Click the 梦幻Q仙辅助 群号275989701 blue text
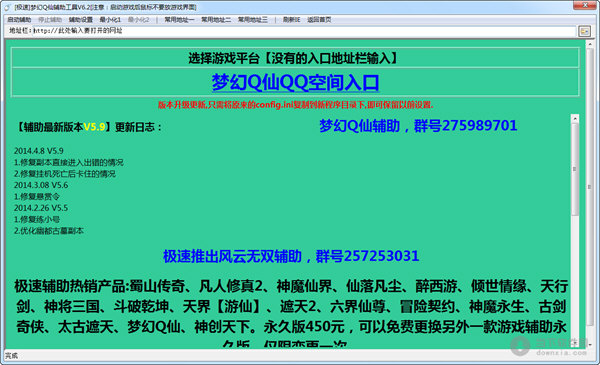The image size is (600, 365). pos(418,125)
